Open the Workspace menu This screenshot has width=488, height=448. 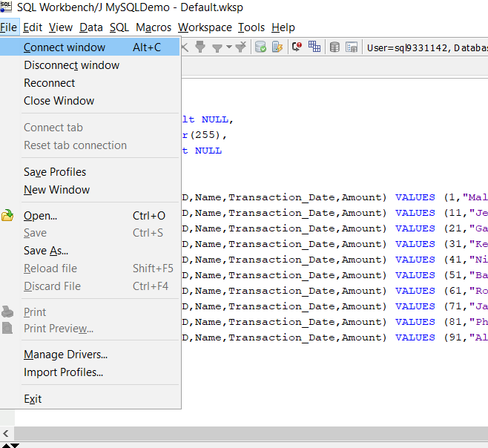coord(205,27)
